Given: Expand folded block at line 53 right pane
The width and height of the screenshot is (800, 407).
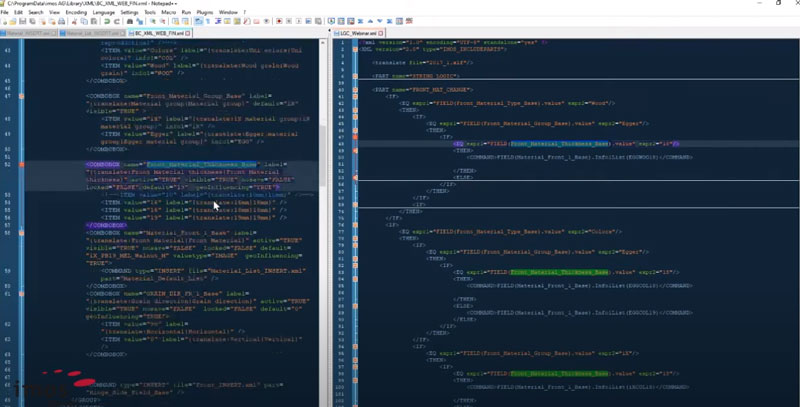Looking at the screenshot, I should (355, 177).
